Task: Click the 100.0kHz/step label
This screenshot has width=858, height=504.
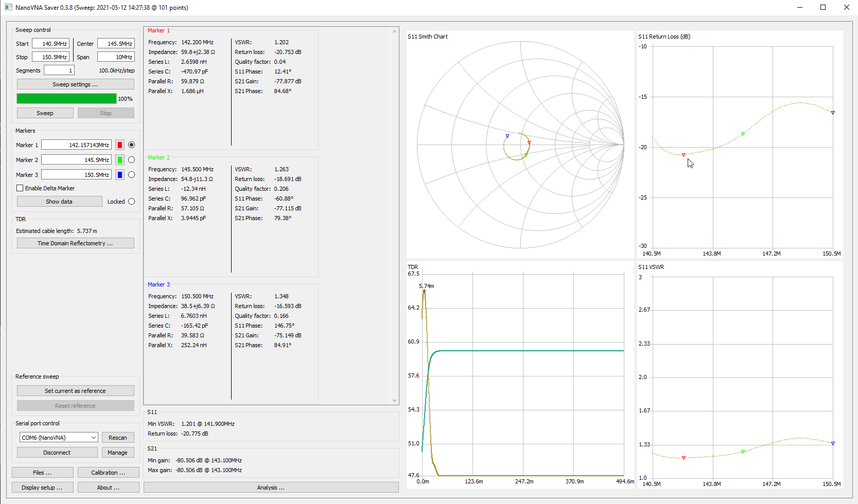Action: pyautogui.click(x=117, y=70)
